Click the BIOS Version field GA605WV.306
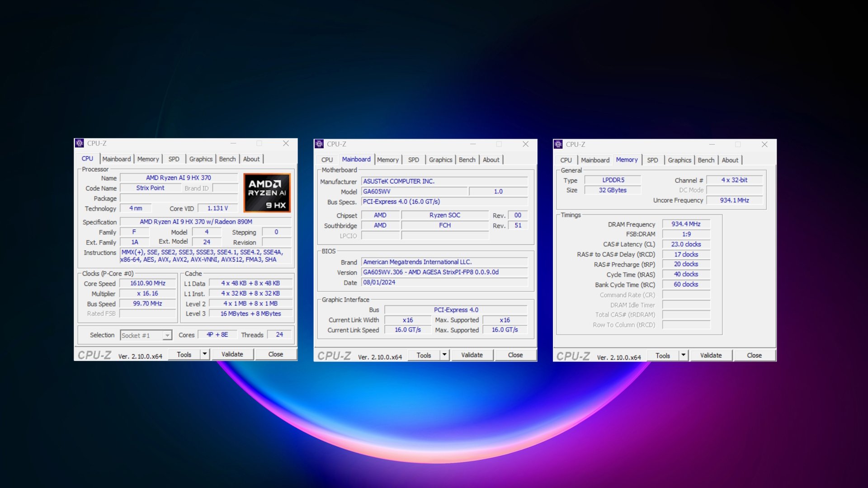Image resolution: width=868 pixels, height=488 pixels. click(444, 272)
